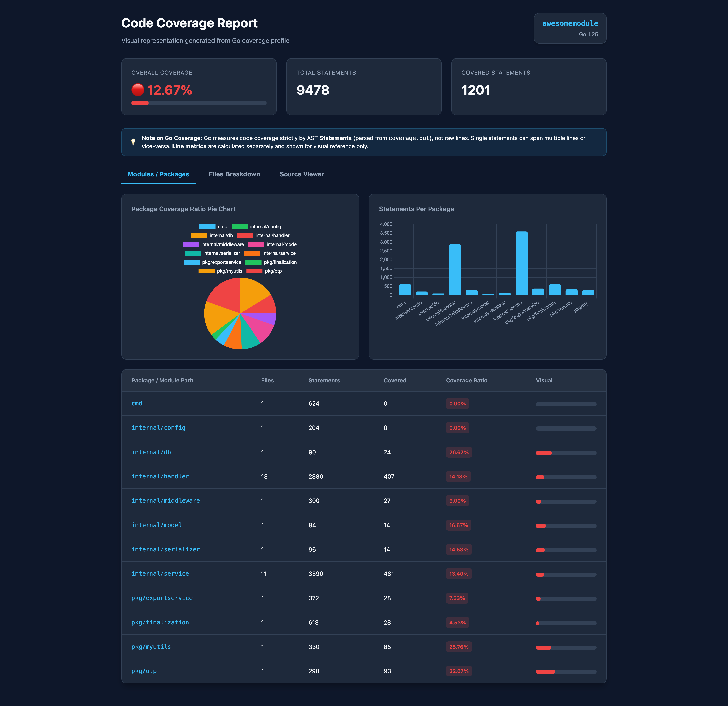Open the pkg/otp package link
The width and height of the screenshot is (728, 706).
(x=144, y=671)
